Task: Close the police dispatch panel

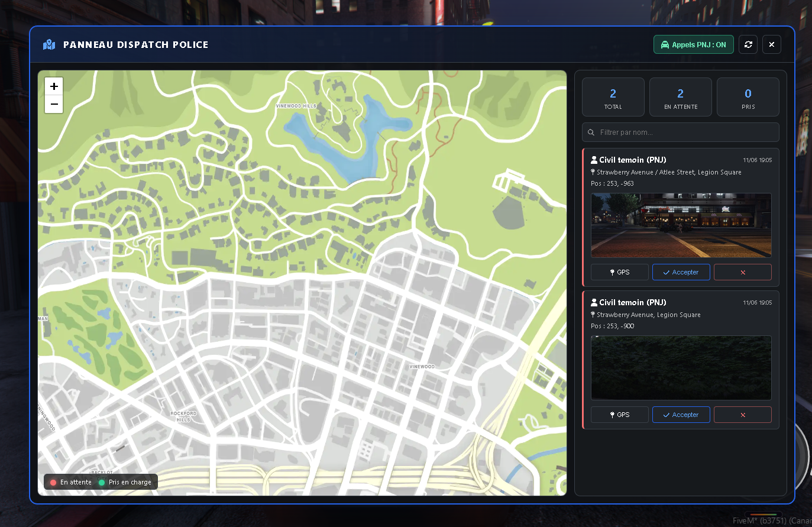Action: (x=772, y=44)
